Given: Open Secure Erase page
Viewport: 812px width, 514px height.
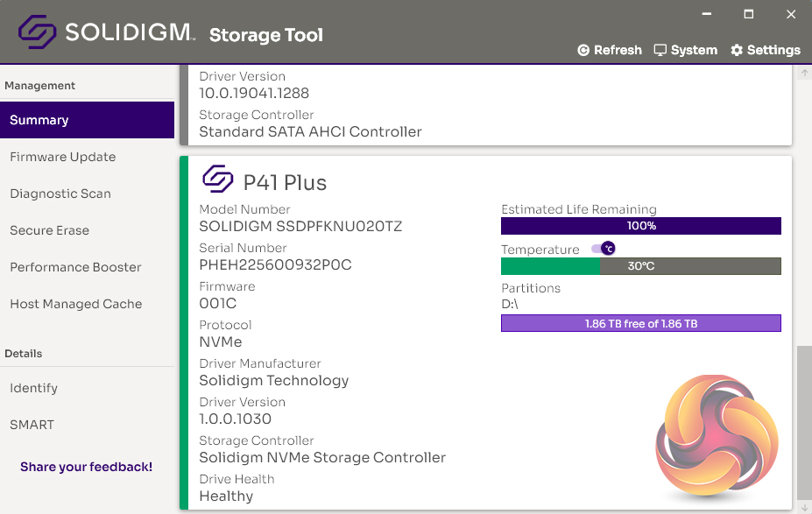Looking at the screenshot, I should (50, 230).
